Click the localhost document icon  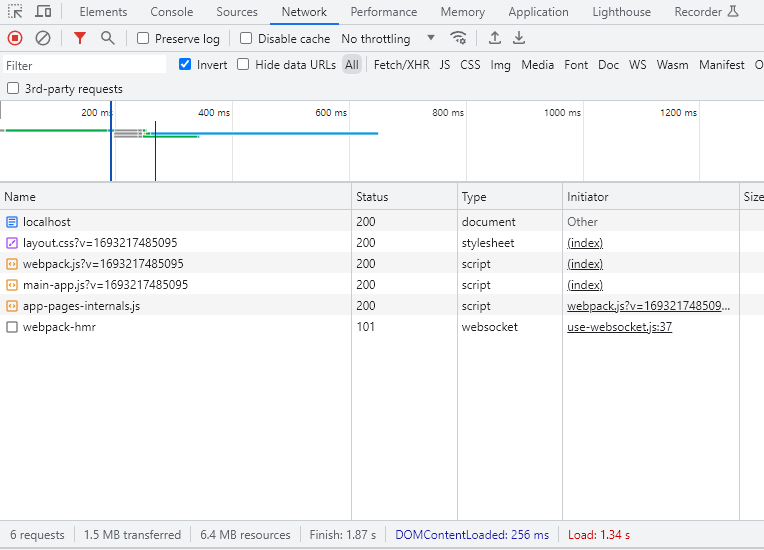[12, 222]
